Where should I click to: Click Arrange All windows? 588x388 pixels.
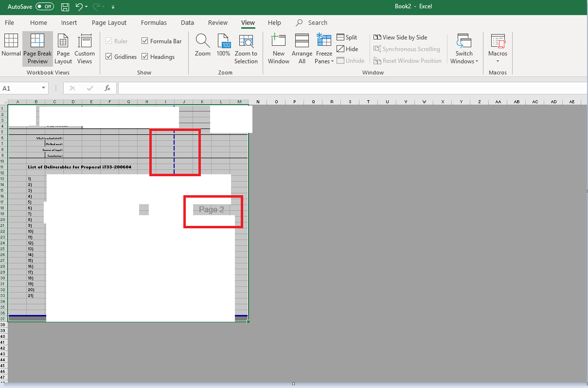[x=302, y=49]
